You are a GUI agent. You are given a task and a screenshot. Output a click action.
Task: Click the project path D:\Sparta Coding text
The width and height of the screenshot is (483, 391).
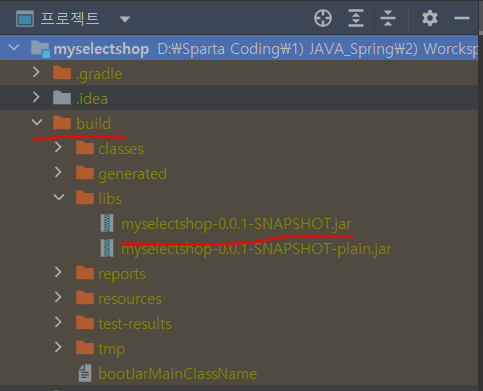coord(318,49)
